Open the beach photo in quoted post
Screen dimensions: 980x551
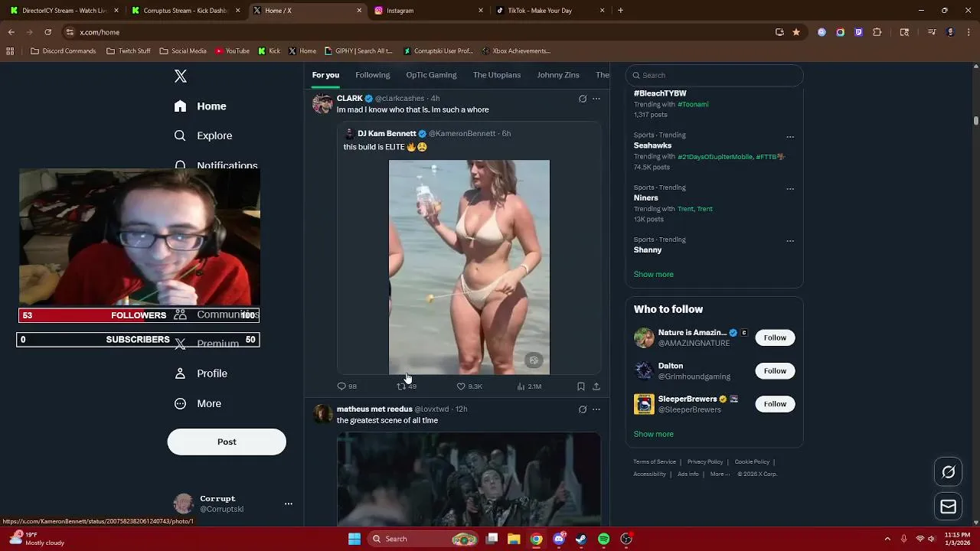[469, 267]
